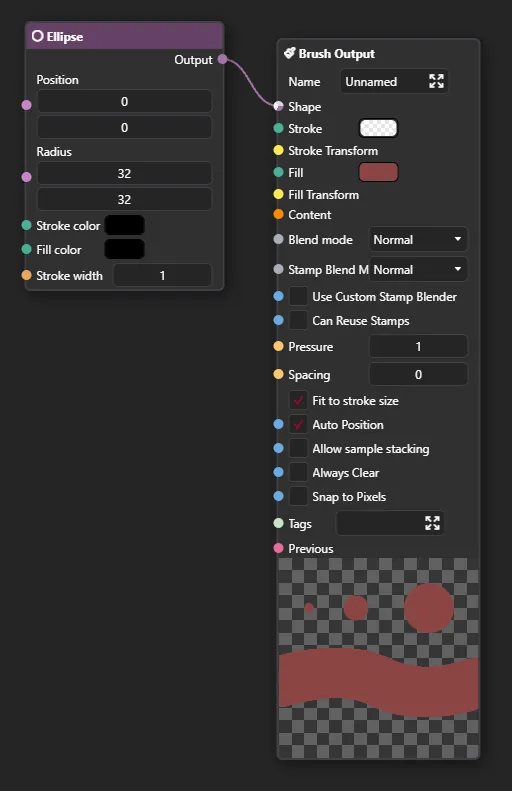512x791 pixels.
Task: Click the Blend mode socket
Action: (x=278, y=239)
